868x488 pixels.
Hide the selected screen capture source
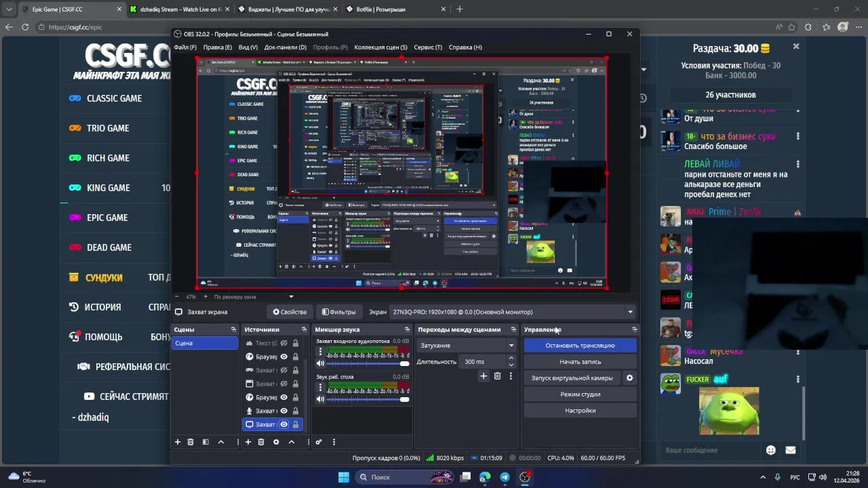(x=284, y=424)
